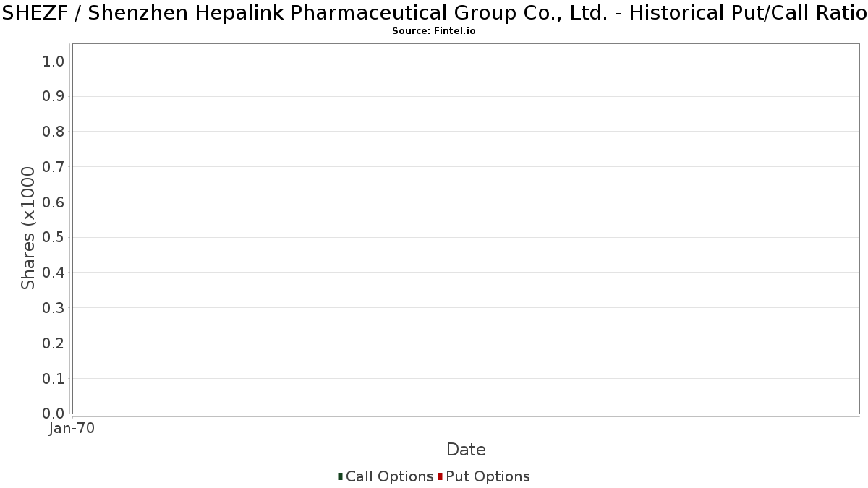Click the 0.6 y-axis tick label
The width and height of the screenshot is (868, 488).
(x=54, y=202)
